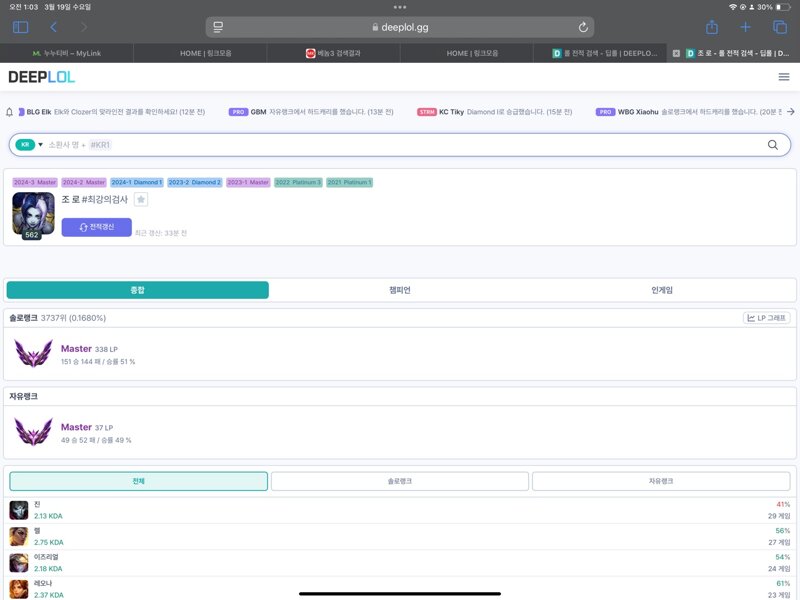800x600 pixels.
Task: Click the 솔로랭크 3737위 ranking text
Action: point(58,318)
